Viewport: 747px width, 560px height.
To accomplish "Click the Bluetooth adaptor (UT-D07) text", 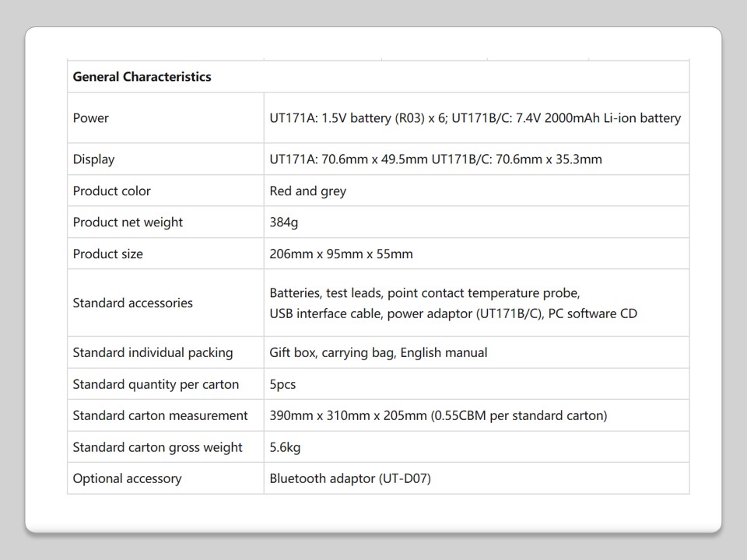I will [349, 479].
